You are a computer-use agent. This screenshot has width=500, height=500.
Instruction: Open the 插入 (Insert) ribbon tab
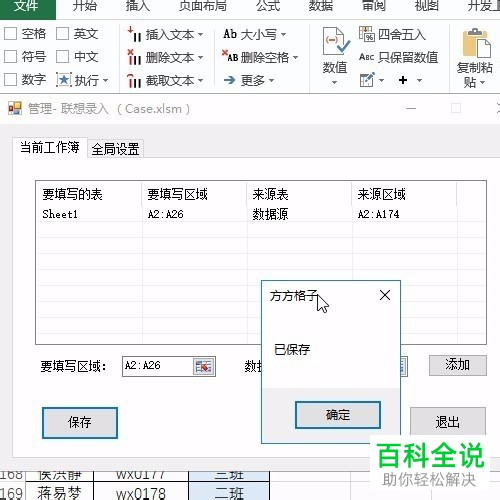pyautogui.click(x=138, y=6)
